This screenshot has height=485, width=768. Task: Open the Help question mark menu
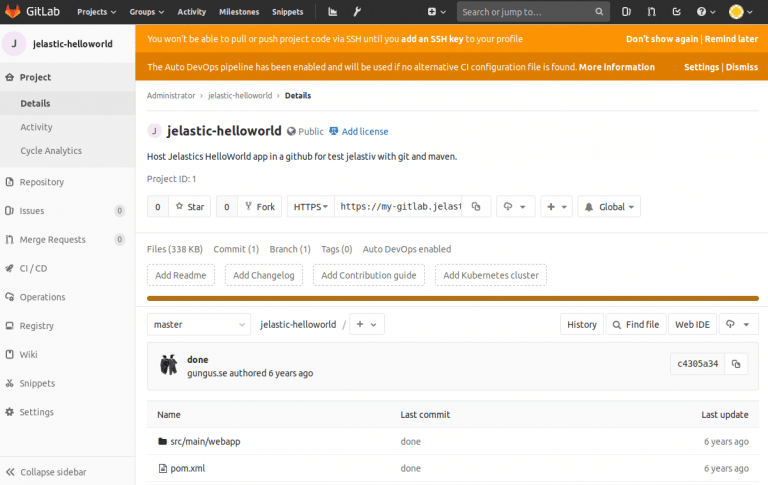pos(706,12)
